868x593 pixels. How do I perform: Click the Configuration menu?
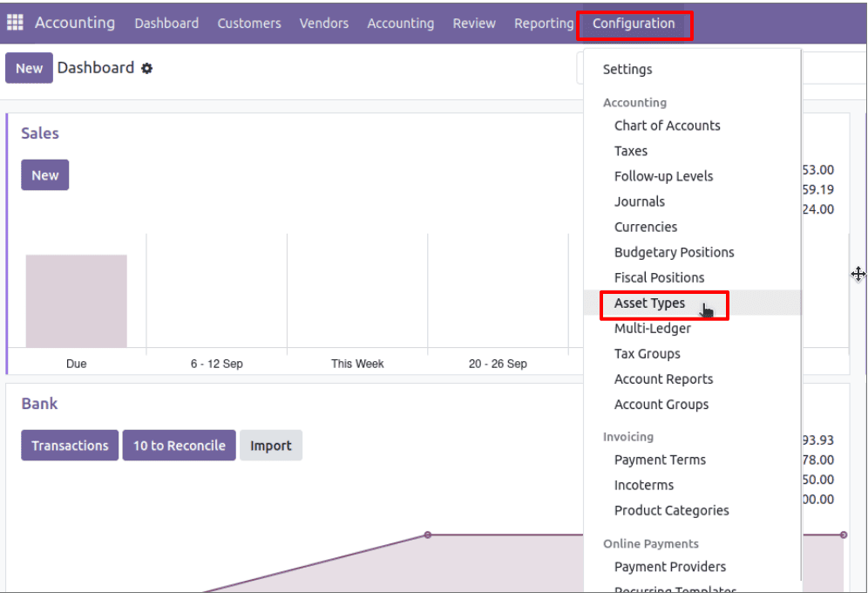click(x=634, y=24)
